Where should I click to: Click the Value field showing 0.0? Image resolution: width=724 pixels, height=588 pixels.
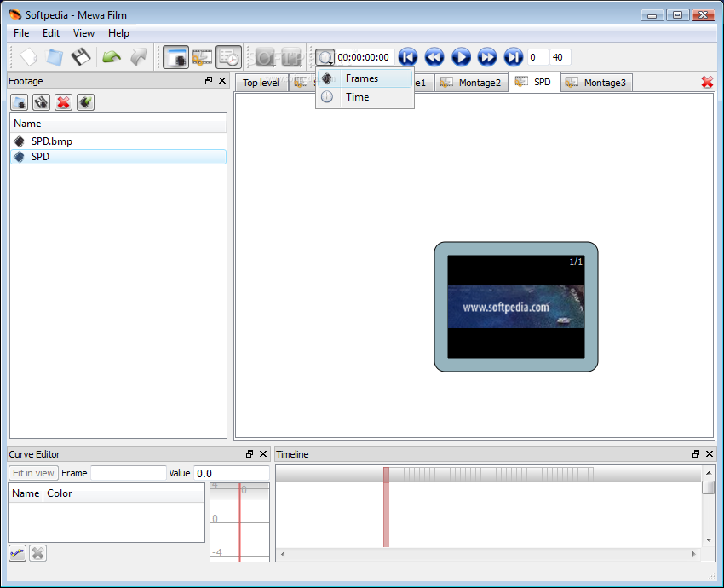tap(232, 473)
